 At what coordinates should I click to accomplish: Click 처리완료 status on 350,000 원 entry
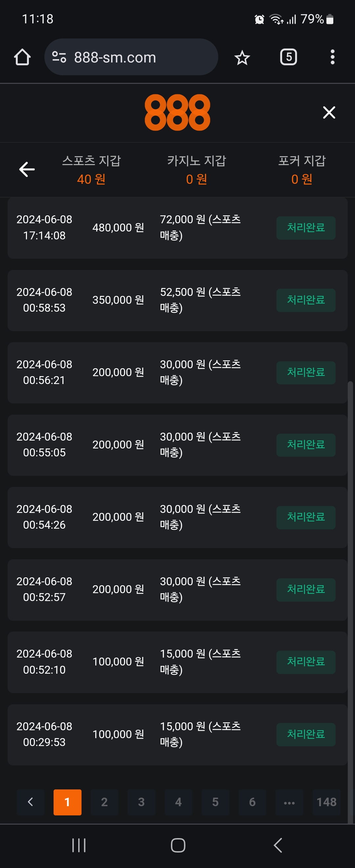pos(305,300)
